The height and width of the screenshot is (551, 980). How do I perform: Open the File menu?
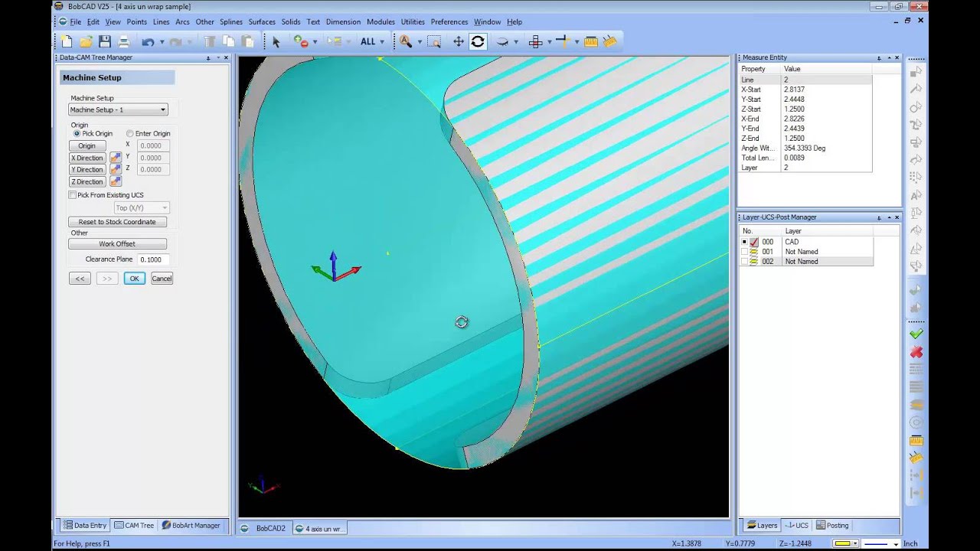(x=75, y=21)
